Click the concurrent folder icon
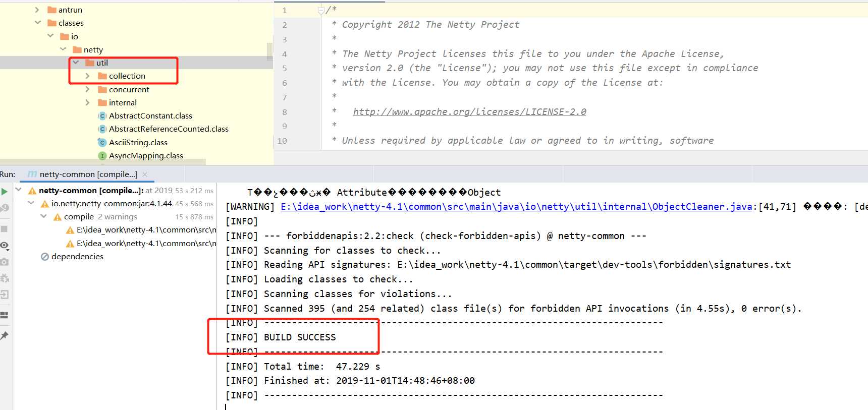Image resolution: width=868 pixels, height=410 pixels. click(102, 89)
